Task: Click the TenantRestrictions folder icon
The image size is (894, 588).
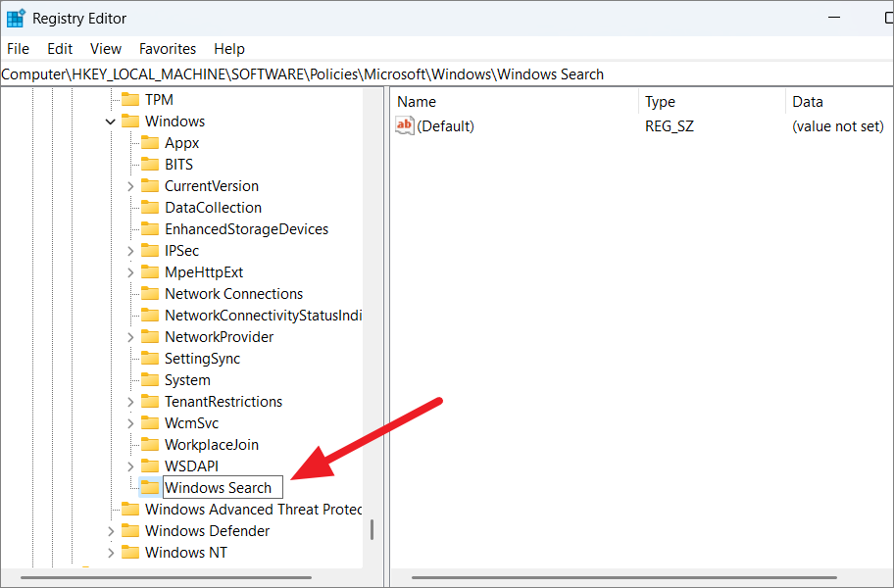Action: [150, 402]
